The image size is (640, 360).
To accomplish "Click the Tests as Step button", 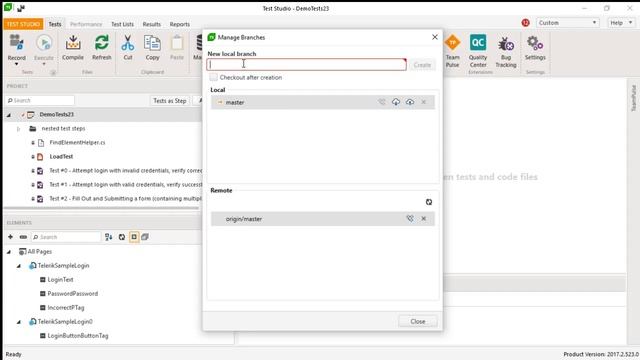I will [x=169, y=100].
